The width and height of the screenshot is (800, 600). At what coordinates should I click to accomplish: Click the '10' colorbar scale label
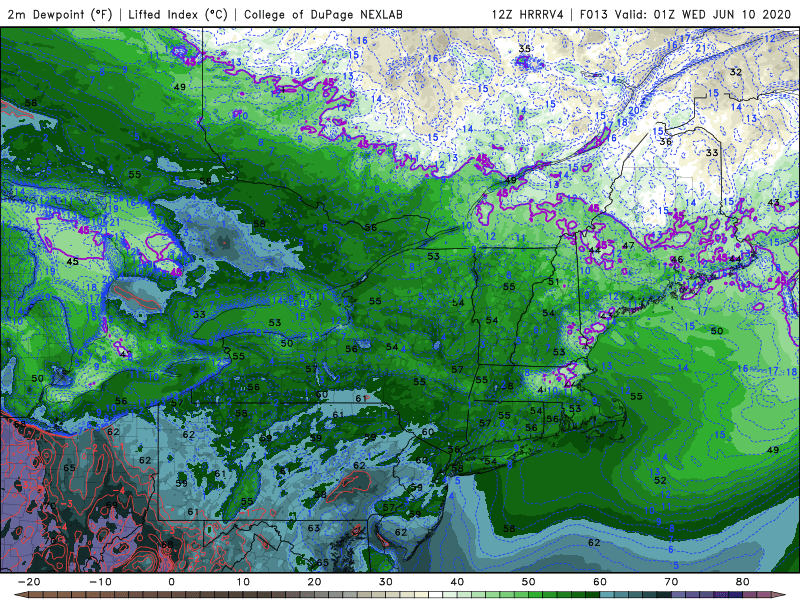click(x=243, y=582)
